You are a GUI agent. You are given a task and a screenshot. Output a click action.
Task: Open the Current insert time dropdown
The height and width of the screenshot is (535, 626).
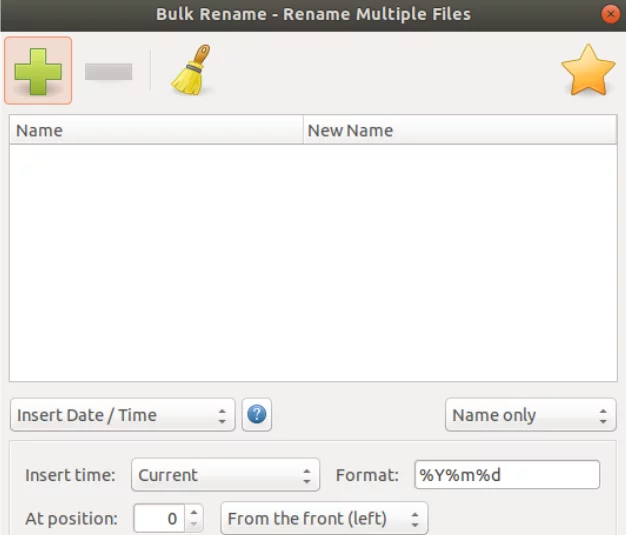225,475
